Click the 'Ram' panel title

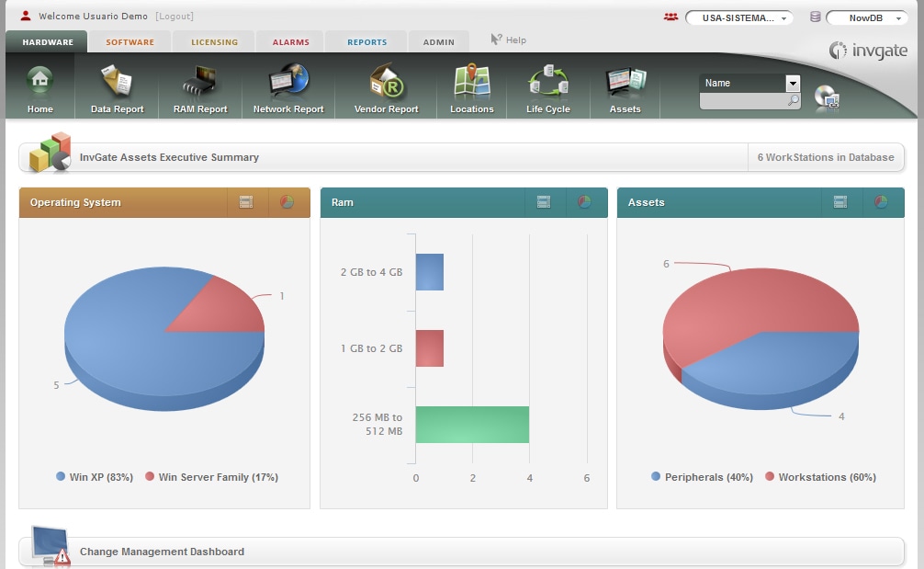click(x=343, y=202)
